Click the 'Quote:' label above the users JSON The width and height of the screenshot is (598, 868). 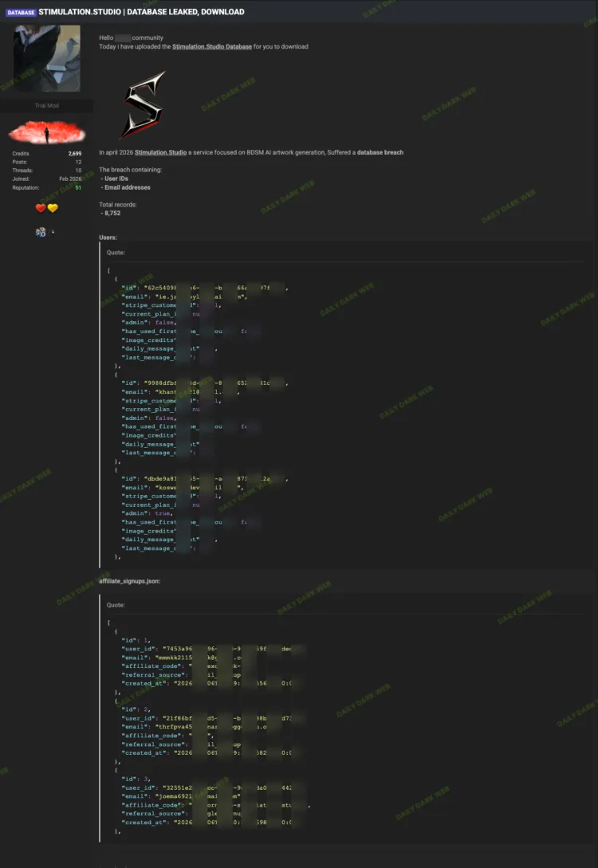(x=116, y=253)
